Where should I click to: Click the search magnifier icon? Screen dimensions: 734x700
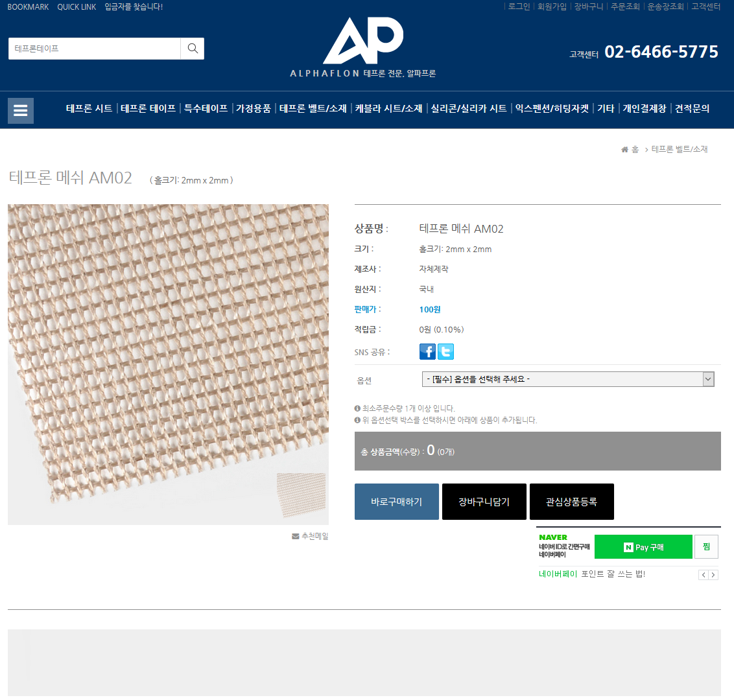pyautogui.click(x=193, y=49)
